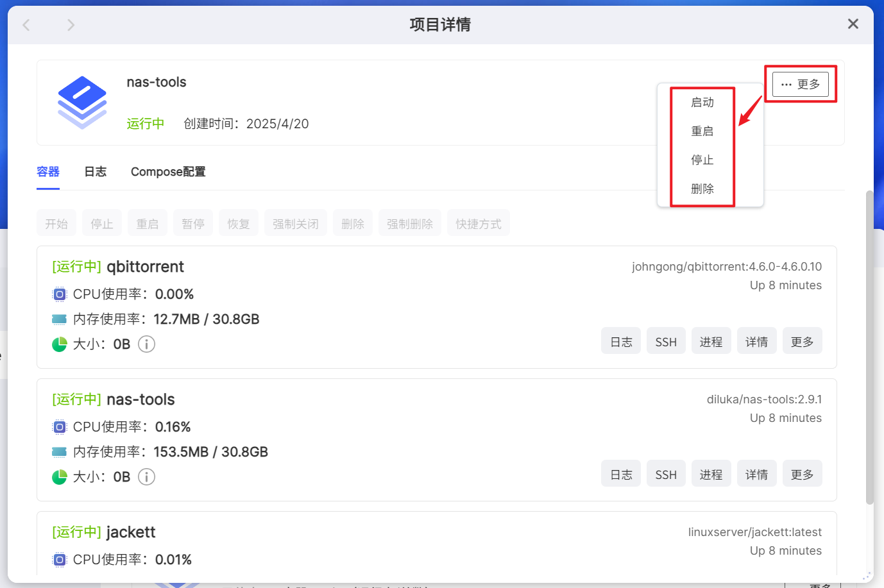Image resolution: width=884 pixels, height=588 pixels.
Task: Click the nas-tools CPU value 0.16%
Action: click(173, 427)
